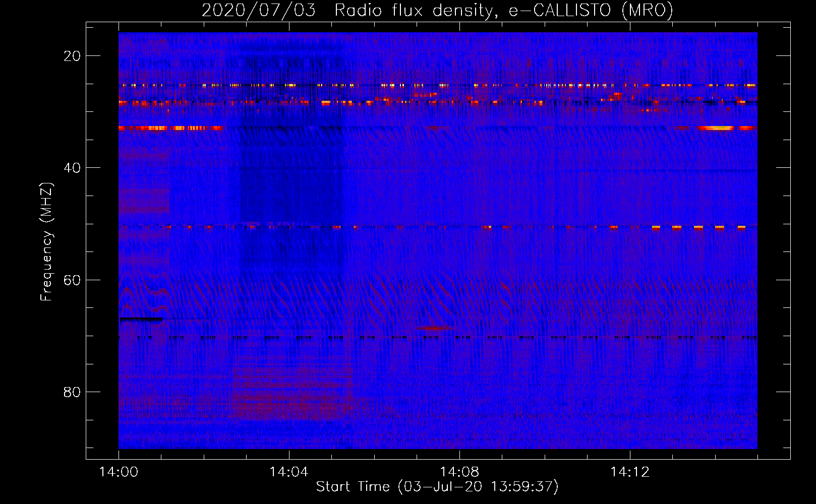Select the 14:12 time tick label
The image size is (816, 504).
[x=630, y=472]
